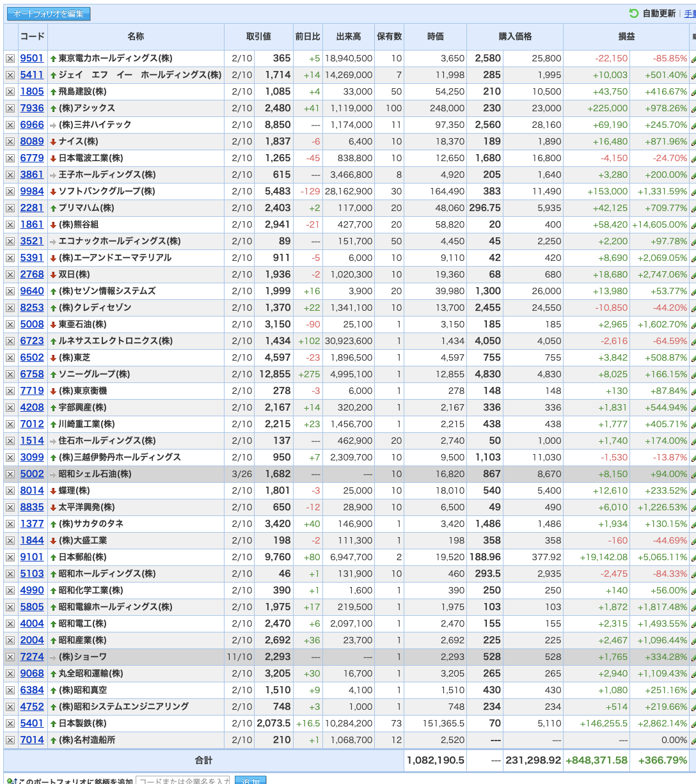Click the 前日比 column header
696x784 pixels.
point(308,36)
